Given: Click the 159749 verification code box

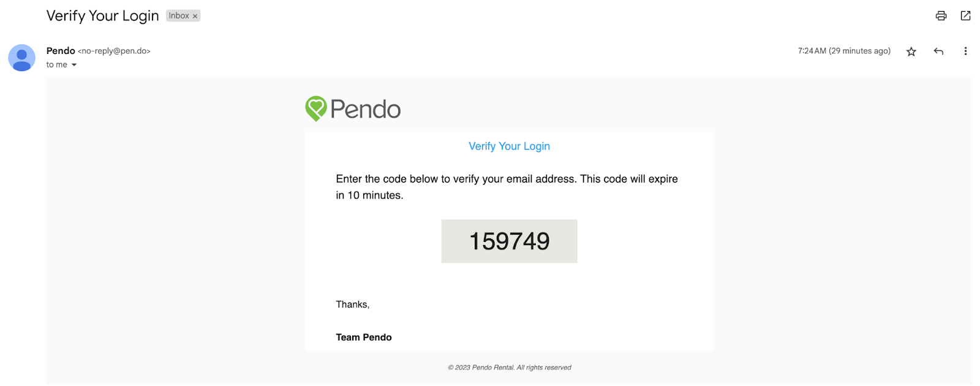Looking at the screenshot, I should coord(509,241).
